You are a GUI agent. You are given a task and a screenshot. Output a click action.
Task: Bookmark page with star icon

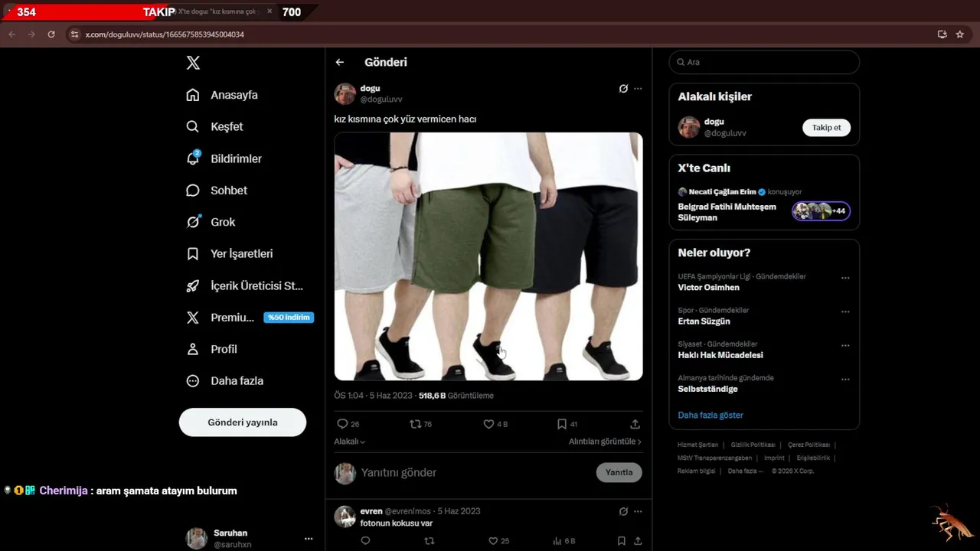coord(960,34)
